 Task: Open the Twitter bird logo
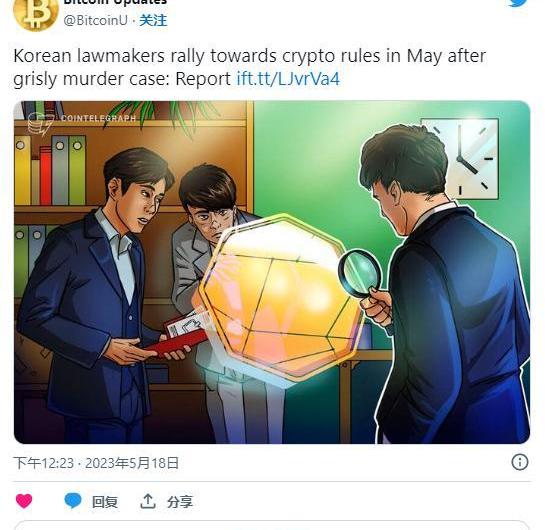[x=520, y=3]
